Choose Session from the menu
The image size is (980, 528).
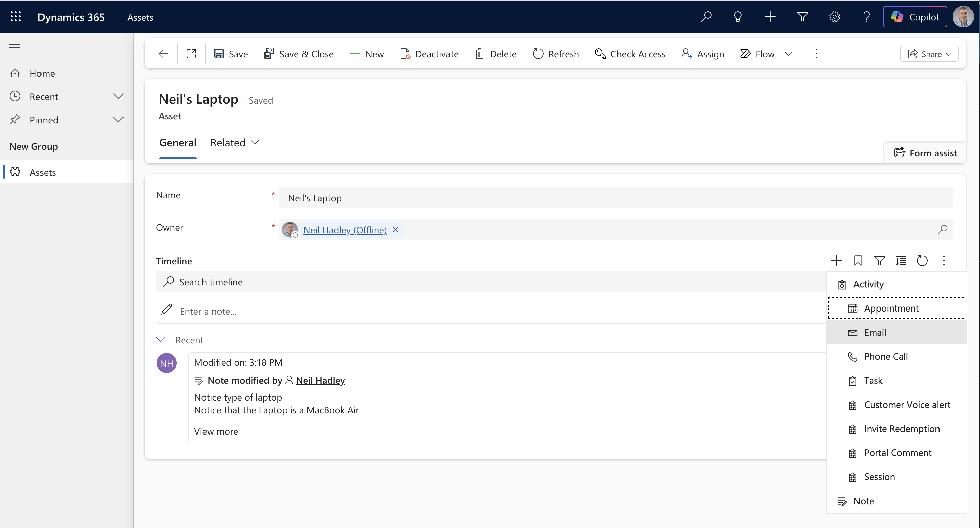896,477
